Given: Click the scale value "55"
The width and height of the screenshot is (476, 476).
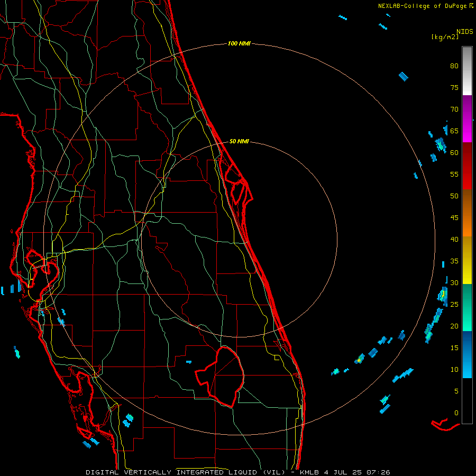Looking at the screenshot, I should click(x=454, y=175).
